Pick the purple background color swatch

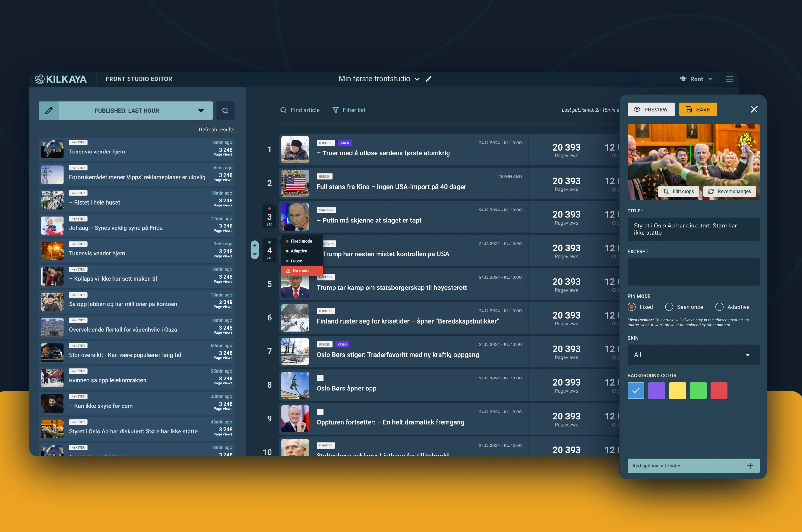[656, 390]
